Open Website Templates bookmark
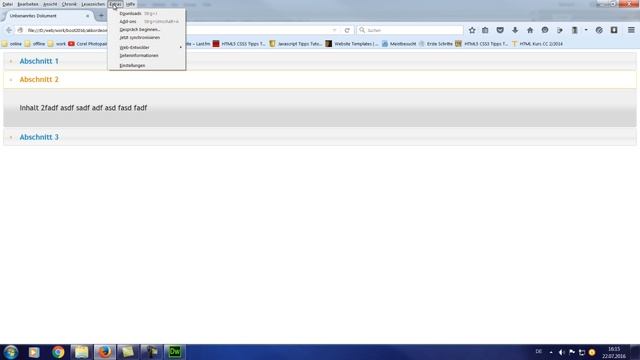Image resolution: width=640 pixels, height=360 pixels. point(352,44)
